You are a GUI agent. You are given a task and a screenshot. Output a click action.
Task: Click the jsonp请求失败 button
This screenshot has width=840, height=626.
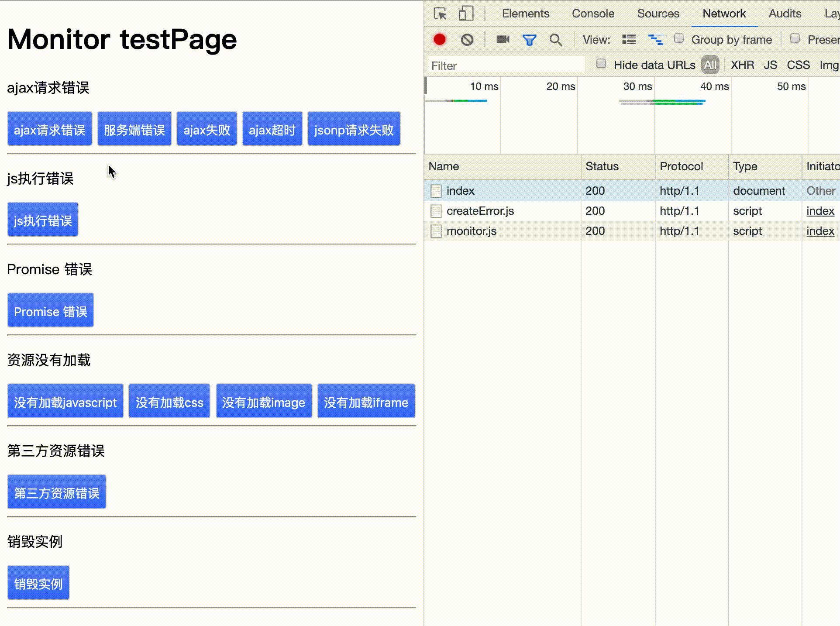point(354,128)
